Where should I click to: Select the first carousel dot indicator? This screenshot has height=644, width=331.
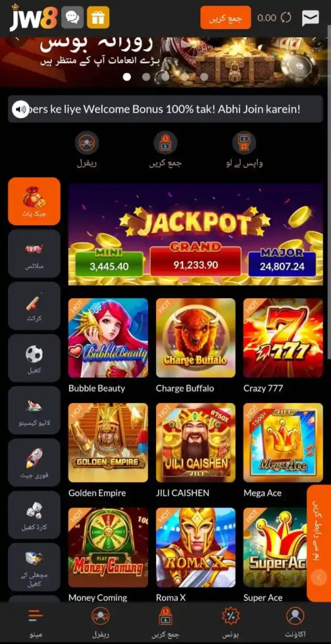pos(127,77)
